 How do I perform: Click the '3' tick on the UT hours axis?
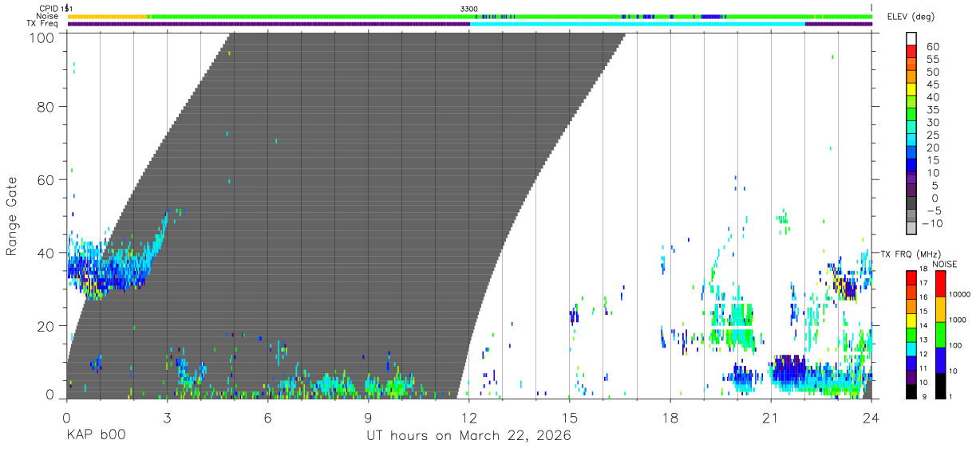click(x=167, y=416)
